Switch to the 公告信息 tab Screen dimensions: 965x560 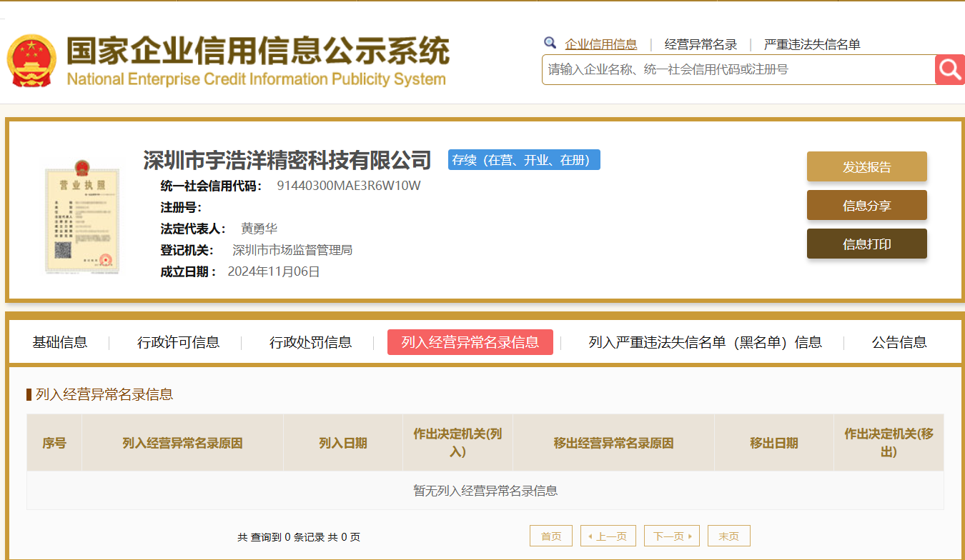tap(899, 342)
